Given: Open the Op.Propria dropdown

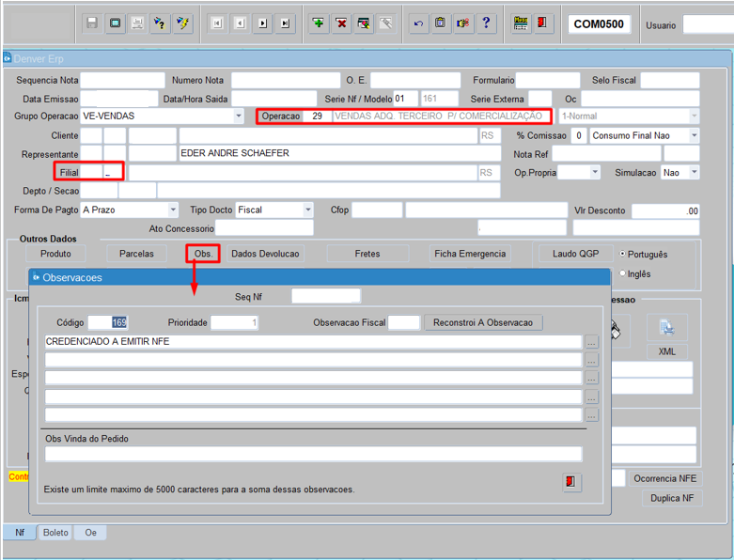Looking at the screenshot, I should 595,172.
